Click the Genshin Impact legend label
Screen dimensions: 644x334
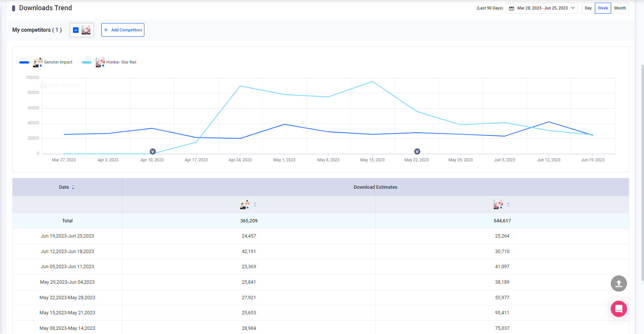pos(58,62)
